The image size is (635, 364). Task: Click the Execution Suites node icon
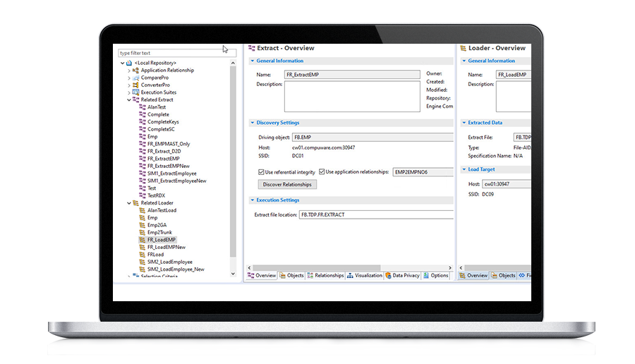tap(136, 92)
